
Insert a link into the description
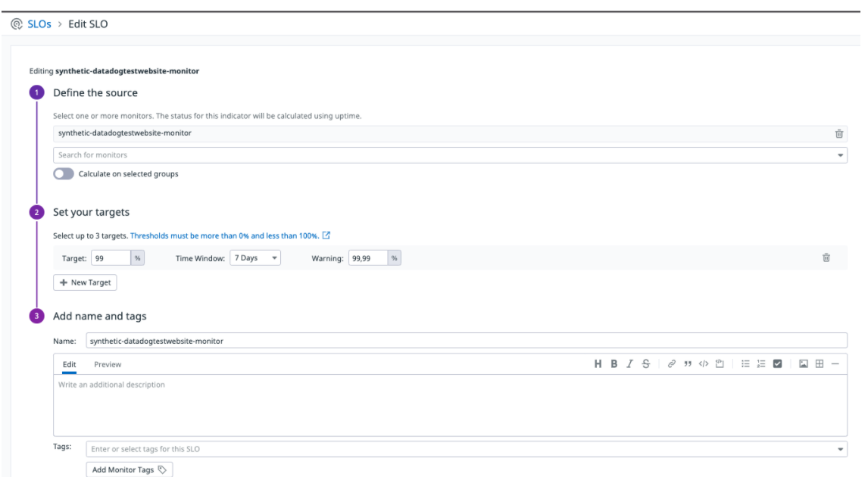click(672, 363)
